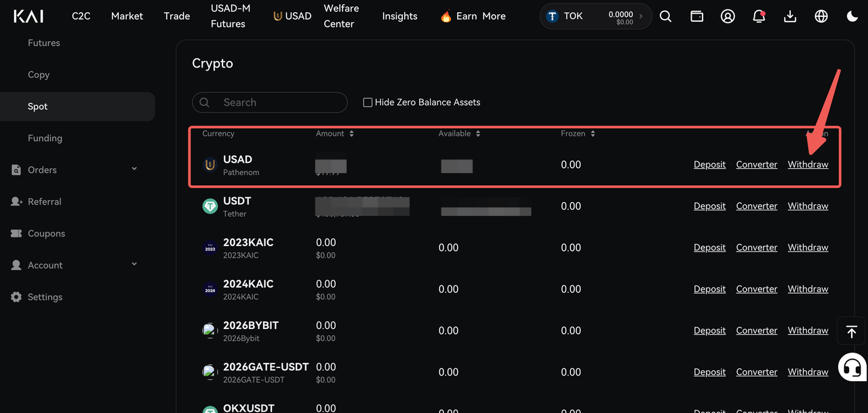Open the customer support headset icon
Image resolution: width=868 pixels, height=413 pixels.
[852, 368]
